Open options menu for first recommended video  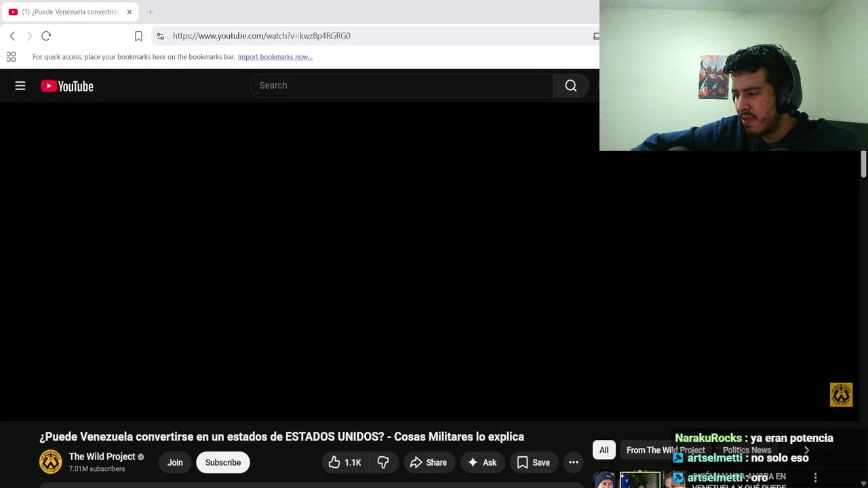[x=815, y=478]
